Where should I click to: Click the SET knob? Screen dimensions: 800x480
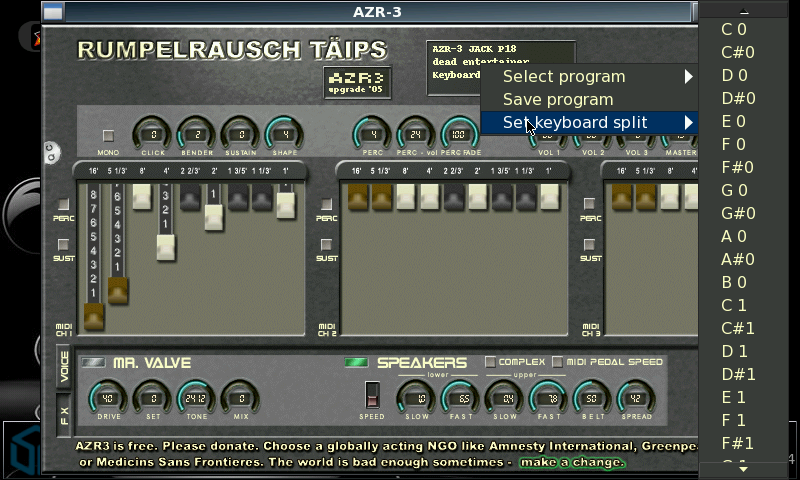point(153,397)
